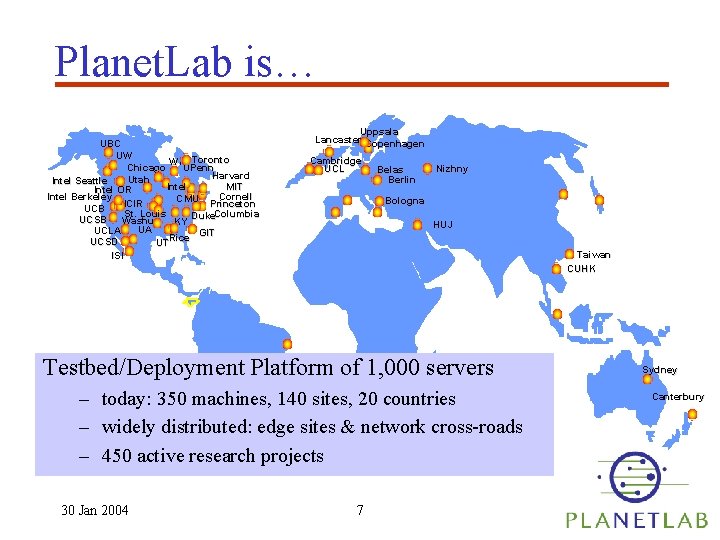Click the slide title "PlanetLab is…"
The width and height of the screenshot is (720, 540).
(184, 62)
